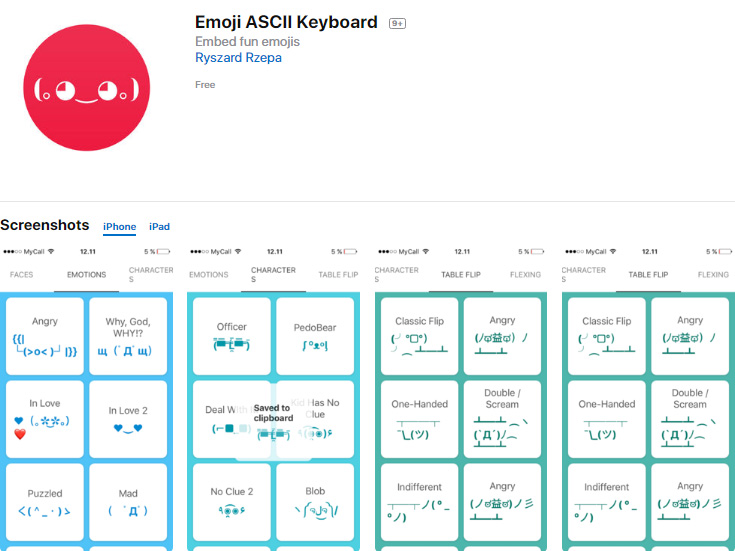Click the In Love 2 hearts tile
735x551 pixels.
coord(128,418)
